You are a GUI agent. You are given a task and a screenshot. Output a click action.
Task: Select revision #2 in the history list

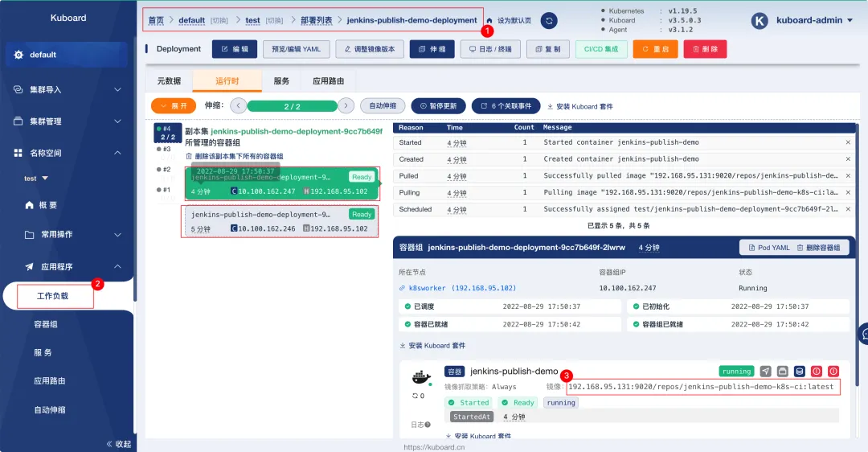pos(164,170)
